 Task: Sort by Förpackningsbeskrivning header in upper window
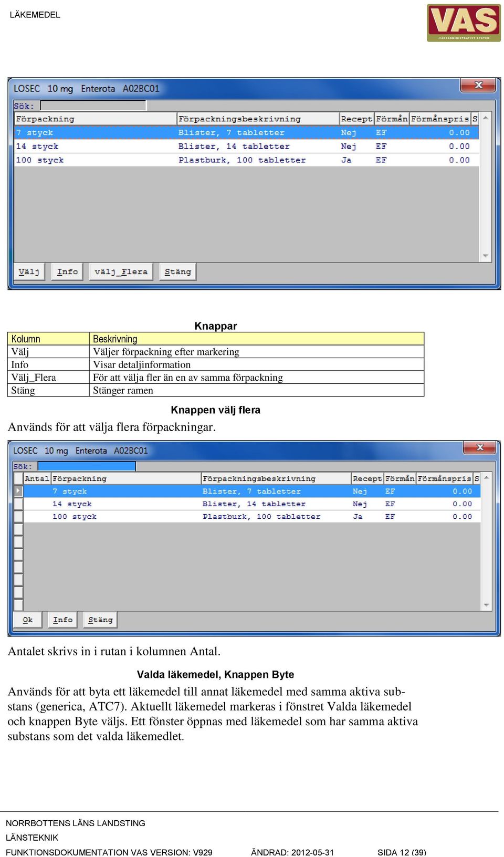pos(258,119)
